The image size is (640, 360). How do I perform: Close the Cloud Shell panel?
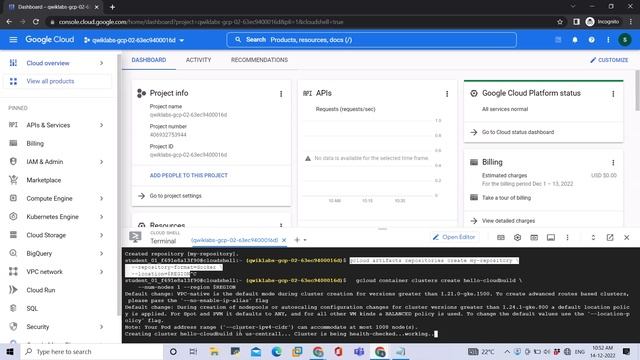coord(627,237)
